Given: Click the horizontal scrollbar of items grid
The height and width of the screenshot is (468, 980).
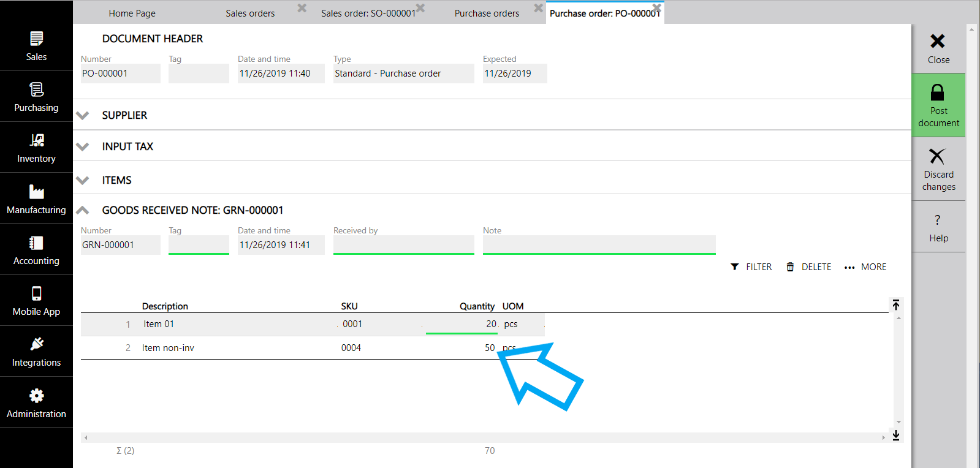Looking at the screenshot, I should pyautogui.click(x=485, y=437).
